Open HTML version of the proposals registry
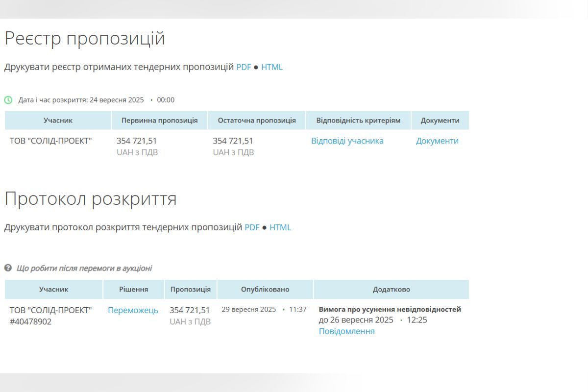 (272, 67)
